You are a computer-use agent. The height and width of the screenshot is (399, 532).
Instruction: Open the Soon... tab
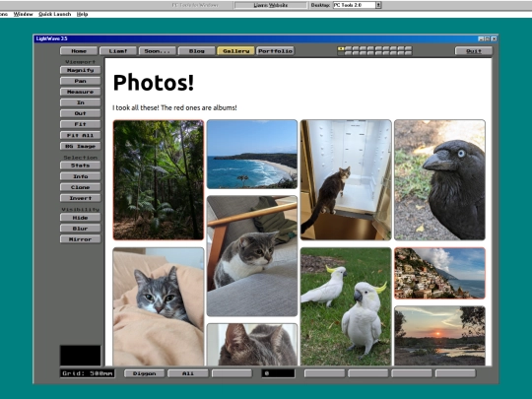(x=157, y=51)
